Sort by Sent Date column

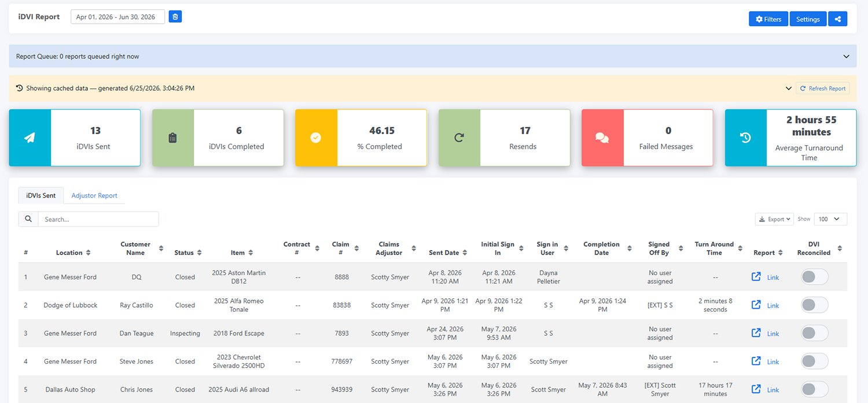464,253
